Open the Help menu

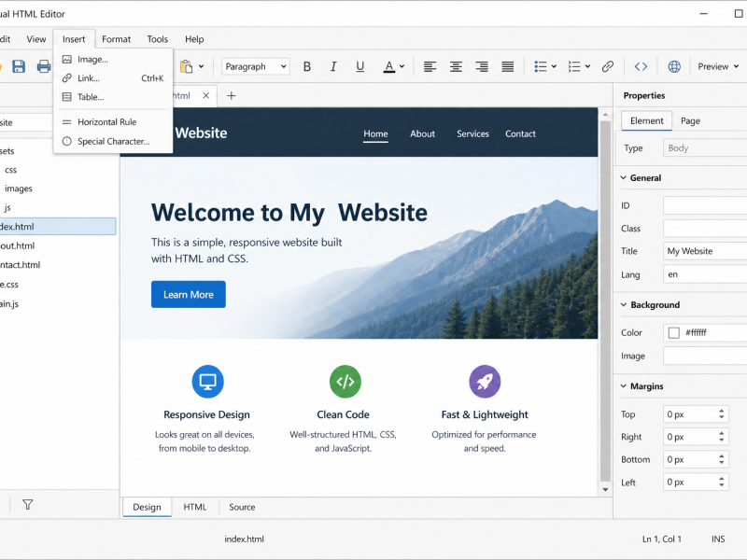(194, 39)
